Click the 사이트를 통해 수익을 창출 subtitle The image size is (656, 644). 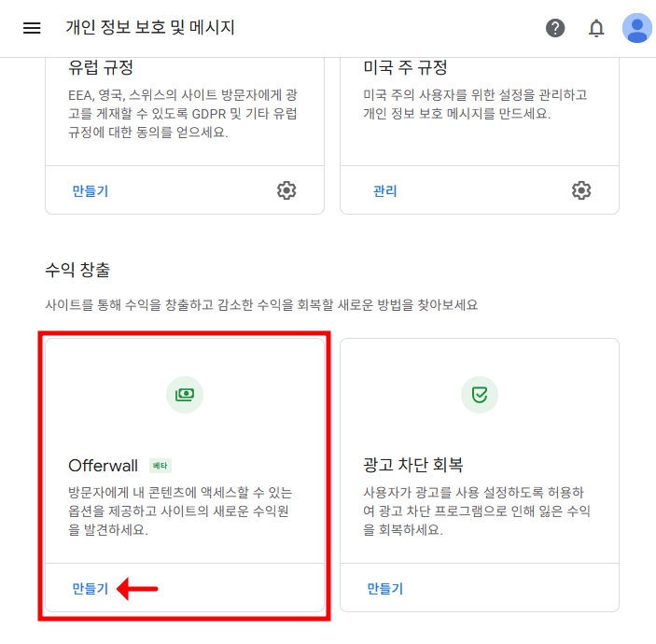coord(261,304)
